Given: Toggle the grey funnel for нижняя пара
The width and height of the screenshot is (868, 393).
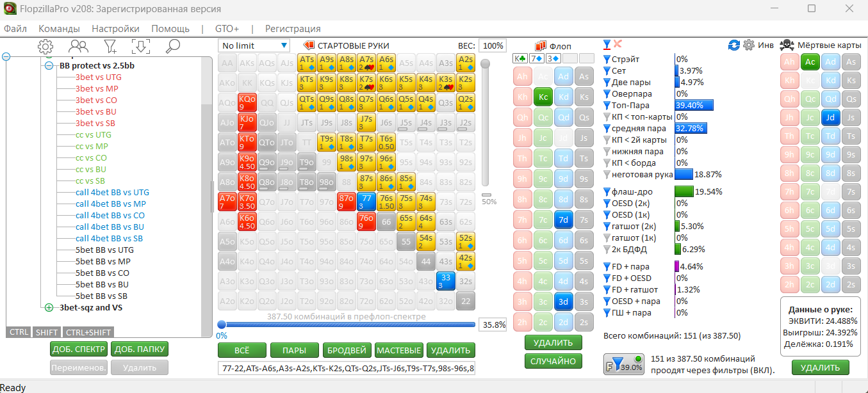Looking at the screenshot, I should click(x=607, y=152).
